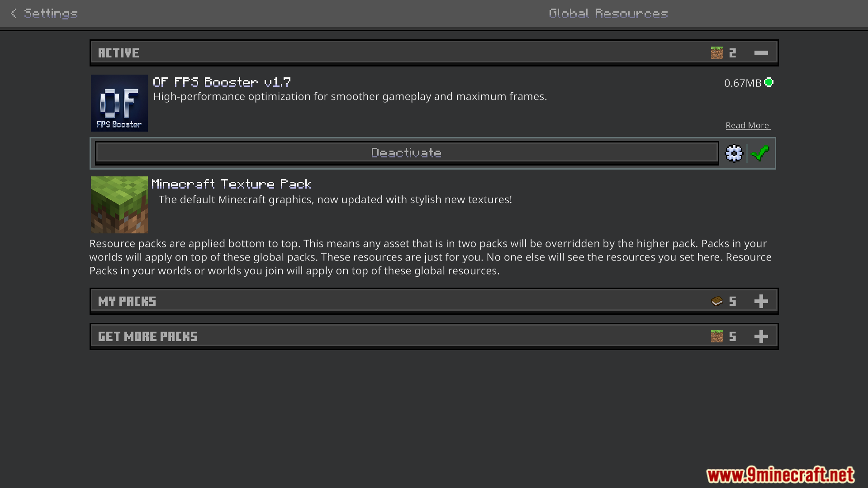Click the green checkmark icon
This screenshot has width=868, height=488.
[x=760, y=153]
